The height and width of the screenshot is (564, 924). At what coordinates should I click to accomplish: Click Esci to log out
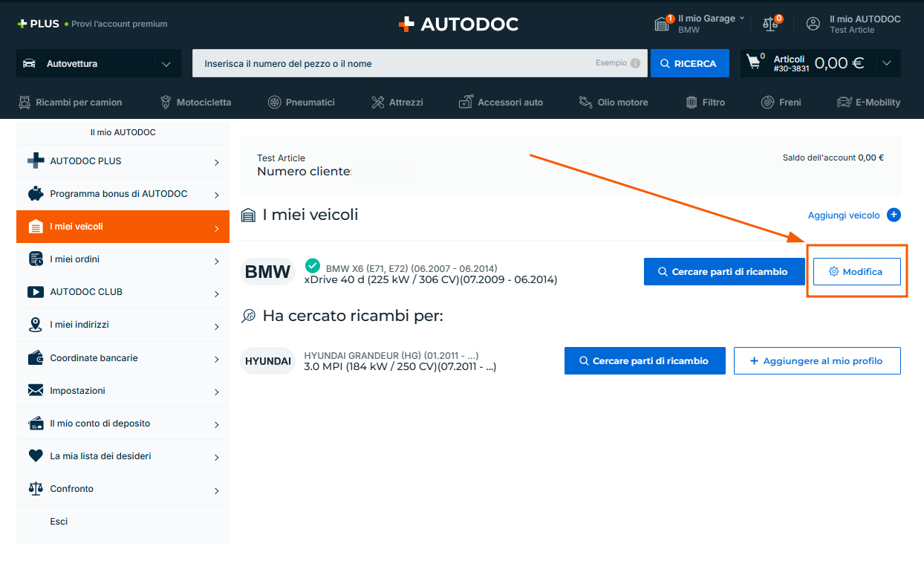tap(59, 522)
